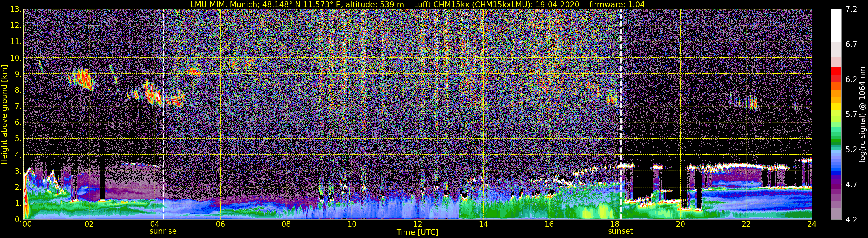Click the cirrus cloud patch near 22 UTC
The width and height of the screenshot is (868, 238).
[748, 103]
